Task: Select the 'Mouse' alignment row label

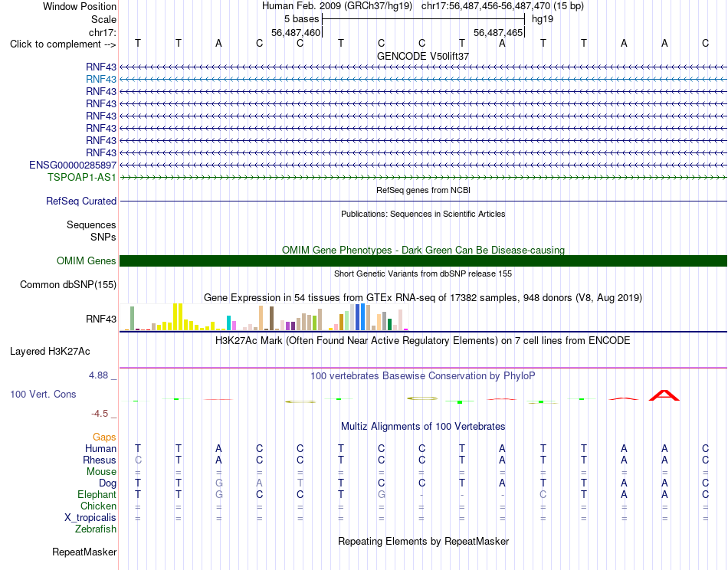Action: coord(101,472)
